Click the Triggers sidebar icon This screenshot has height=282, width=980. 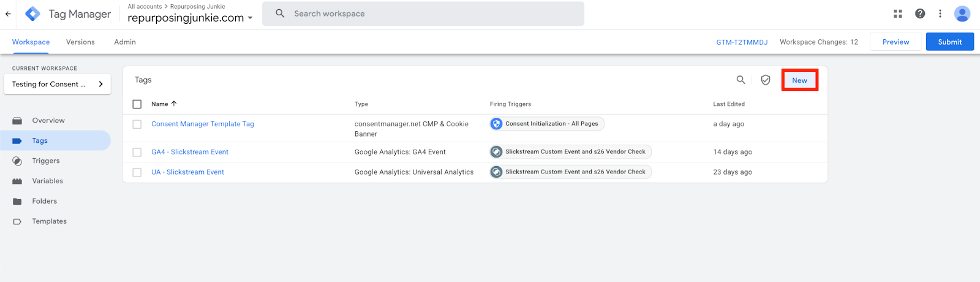click(x=17, y=161)
